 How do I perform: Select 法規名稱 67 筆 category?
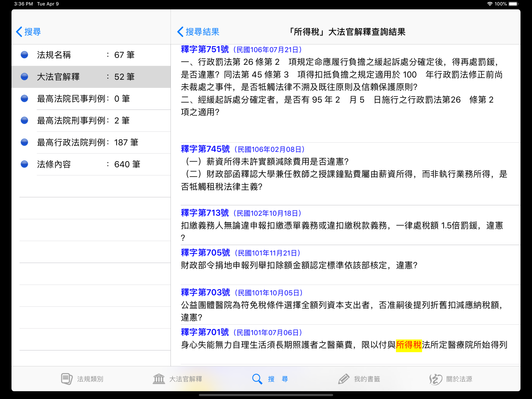click(91, 55)
